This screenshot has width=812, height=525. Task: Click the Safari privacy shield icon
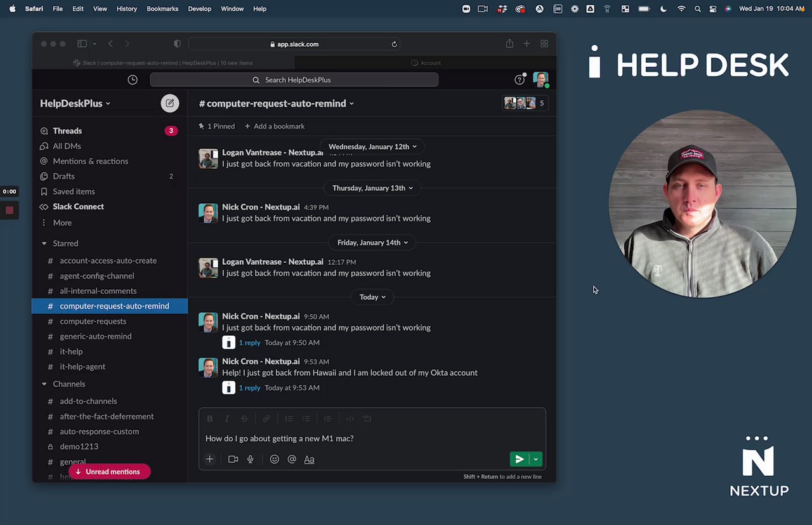coord(177,44)
